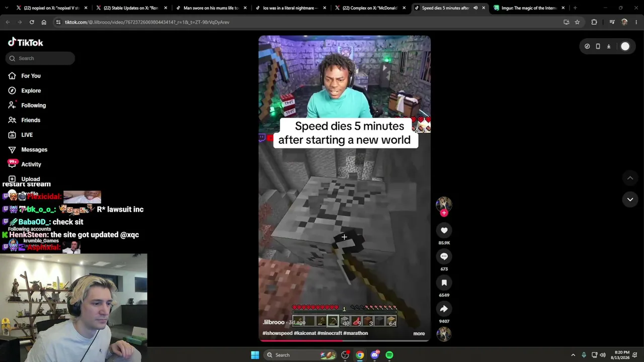This screenshot has height=362, width=644.
Task: Go forward in the browser
Action: (x=20, y=22)
